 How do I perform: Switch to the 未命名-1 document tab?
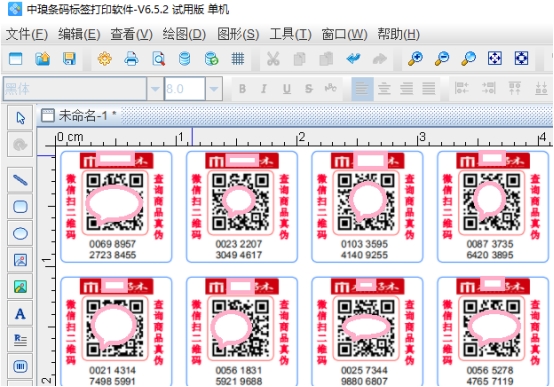click(x=79, y=115)
